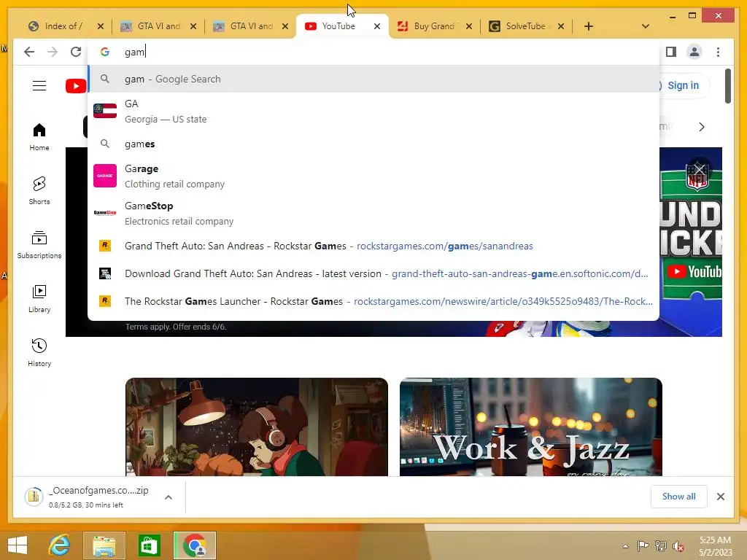Viewport: 747px width, 560px height.
Task: Open a new browser tab
Action: click(589, 26)
